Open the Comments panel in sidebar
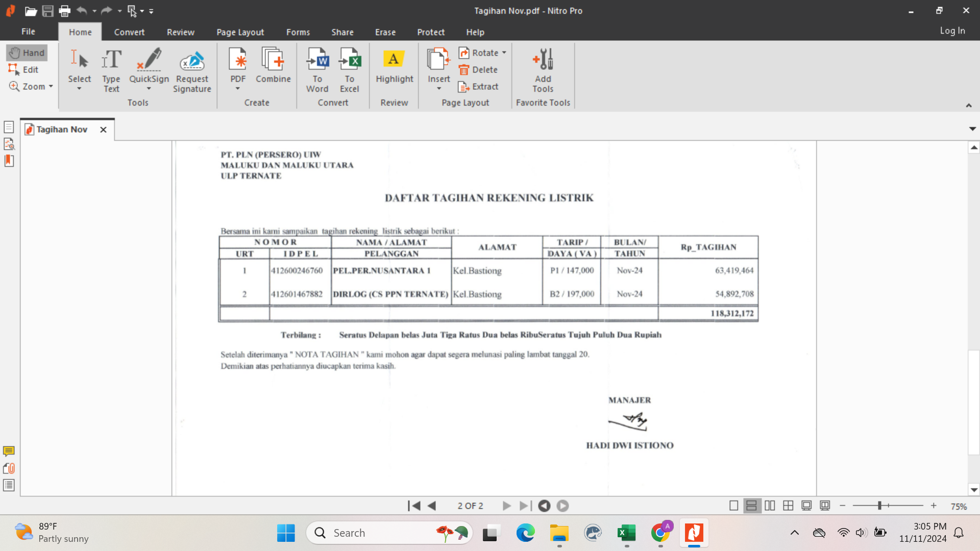This screenshot has height=551, width=980. coord(9,452)
